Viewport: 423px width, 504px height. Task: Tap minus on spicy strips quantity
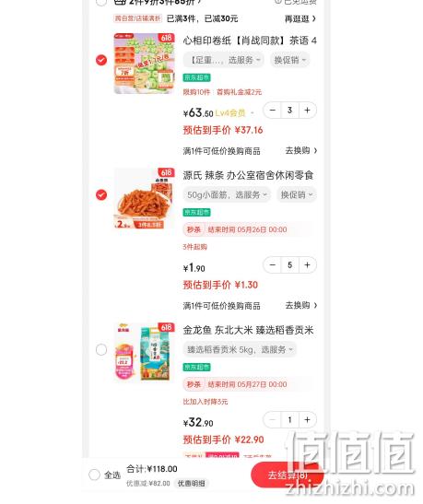click(272, 265)
